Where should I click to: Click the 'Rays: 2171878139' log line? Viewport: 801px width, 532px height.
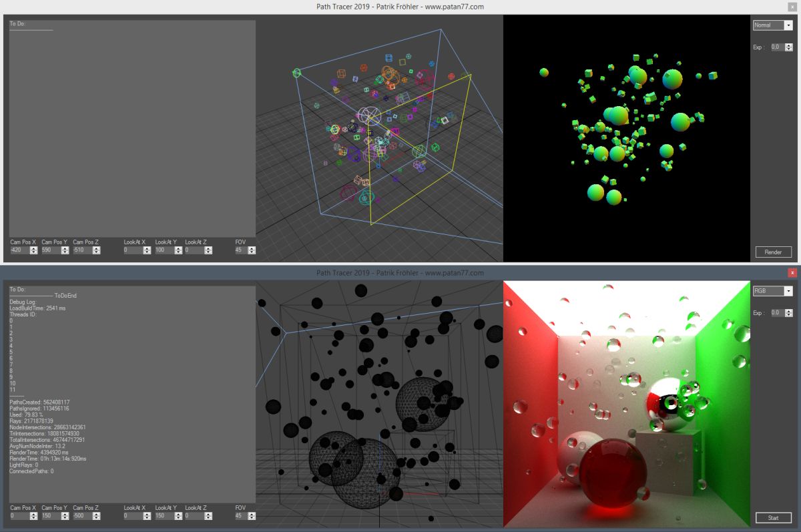[x=31, y=421]
